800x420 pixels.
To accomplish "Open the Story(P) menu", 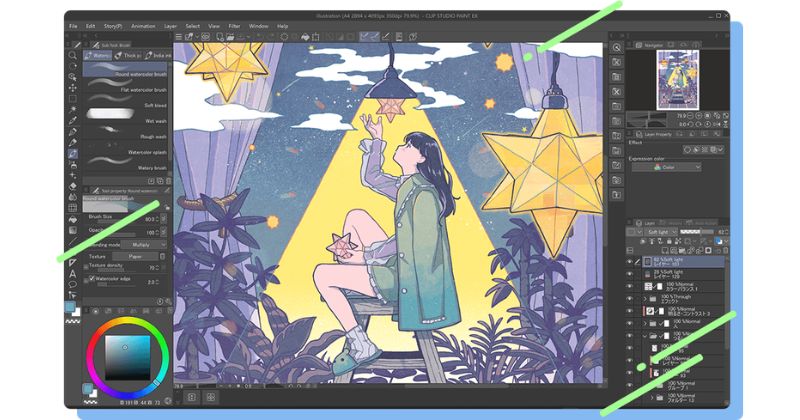I will [x=113, y=26].
